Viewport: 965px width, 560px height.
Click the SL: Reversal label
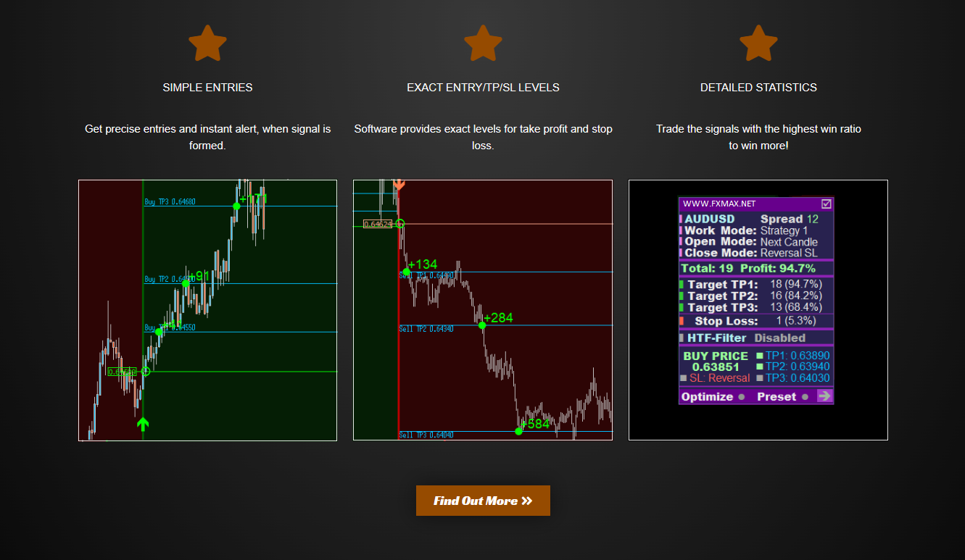pos(720,378)
